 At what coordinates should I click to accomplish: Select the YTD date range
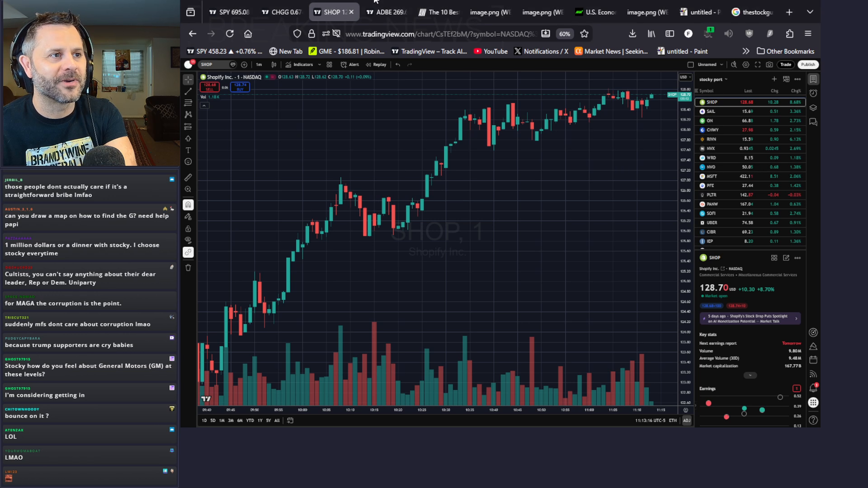click(x=250, y=420)
